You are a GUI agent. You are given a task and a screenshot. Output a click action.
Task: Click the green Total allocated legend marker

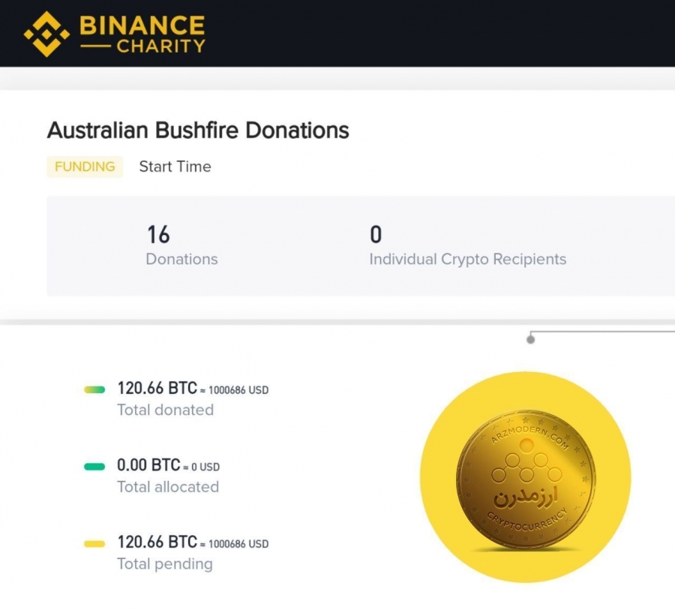[94, 467]
